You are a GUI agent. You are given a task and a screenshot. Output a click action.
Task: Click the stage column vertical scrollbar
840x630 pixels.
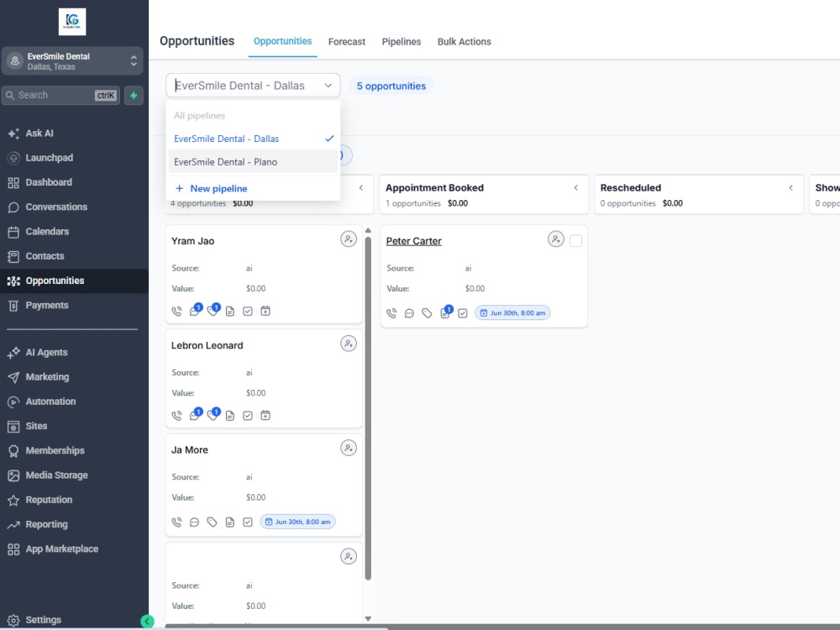(368, 408)
